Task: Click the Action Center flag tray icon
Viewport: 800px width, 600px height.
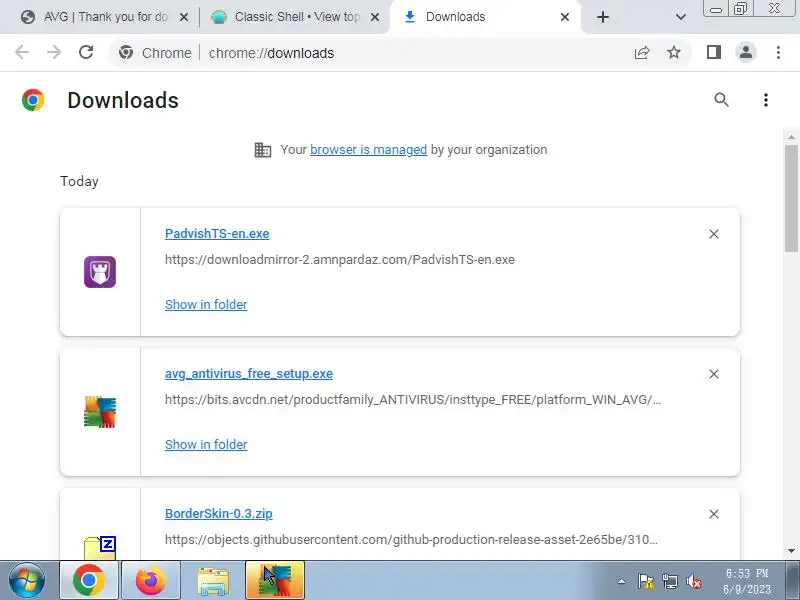Action: (x=645, y=581)
